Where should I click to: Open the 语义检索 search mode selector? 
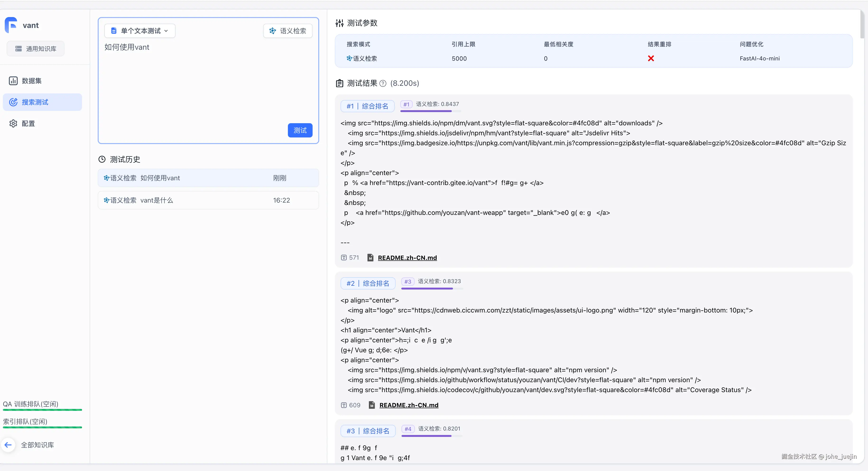pyautogui.click(x=288, y=31)
